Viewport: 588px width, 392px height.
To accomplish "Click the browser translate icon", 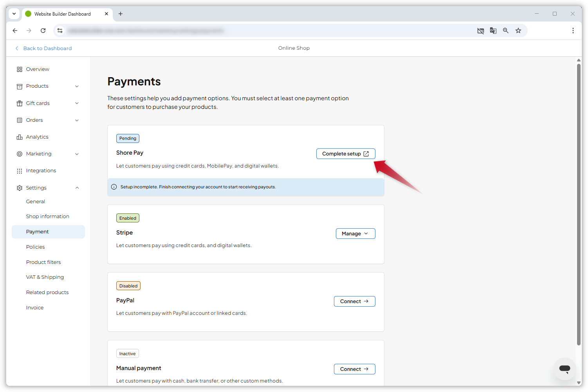I will click(x=493, y=30).
